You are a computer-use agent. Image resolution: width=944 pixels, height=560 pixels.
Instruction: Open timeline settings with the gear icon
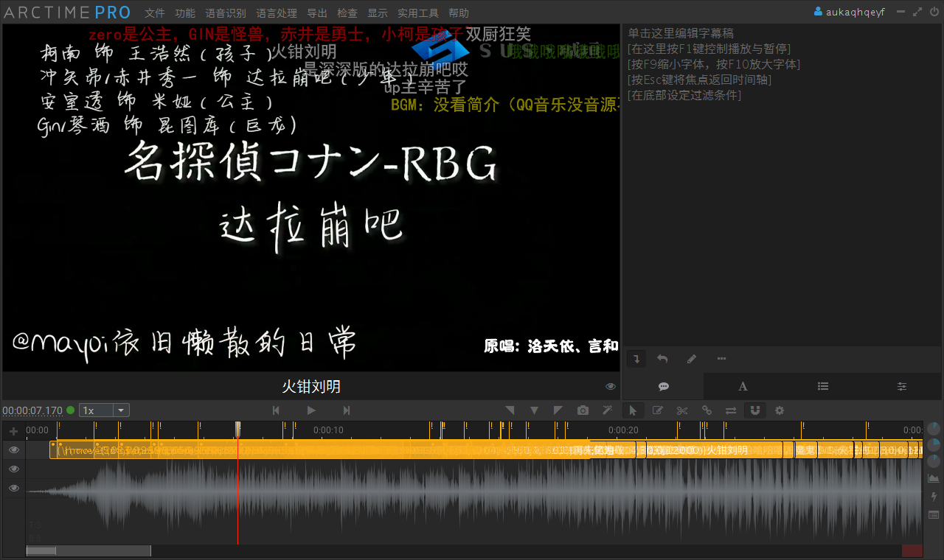(780, 410)
